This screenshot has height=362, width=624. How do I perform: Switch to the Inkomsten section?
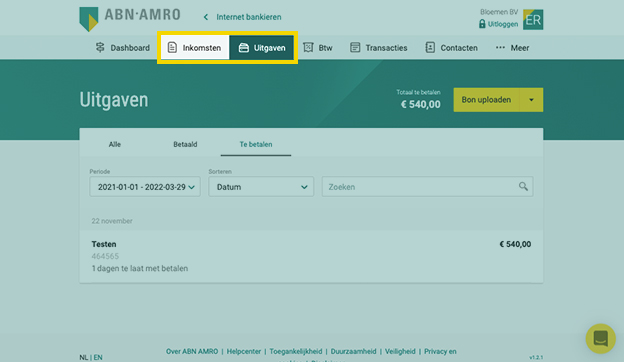[x=202, y=48]
